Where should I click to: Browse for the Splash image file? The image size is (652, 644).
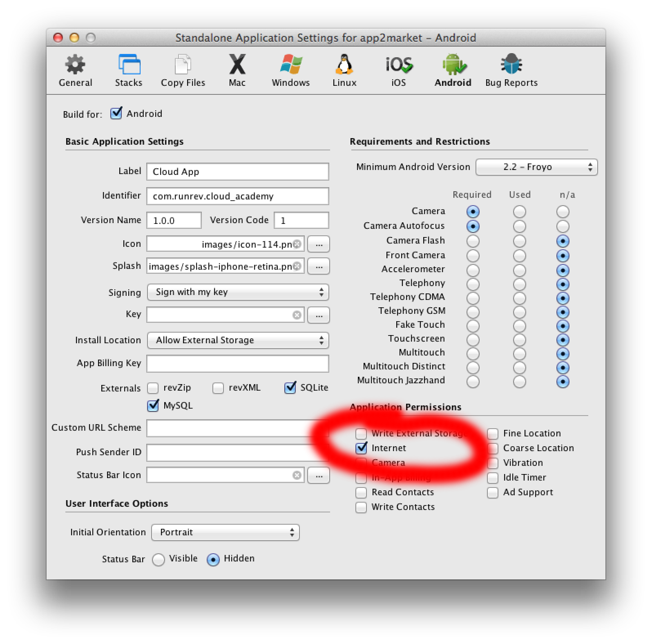click(319, 266)
